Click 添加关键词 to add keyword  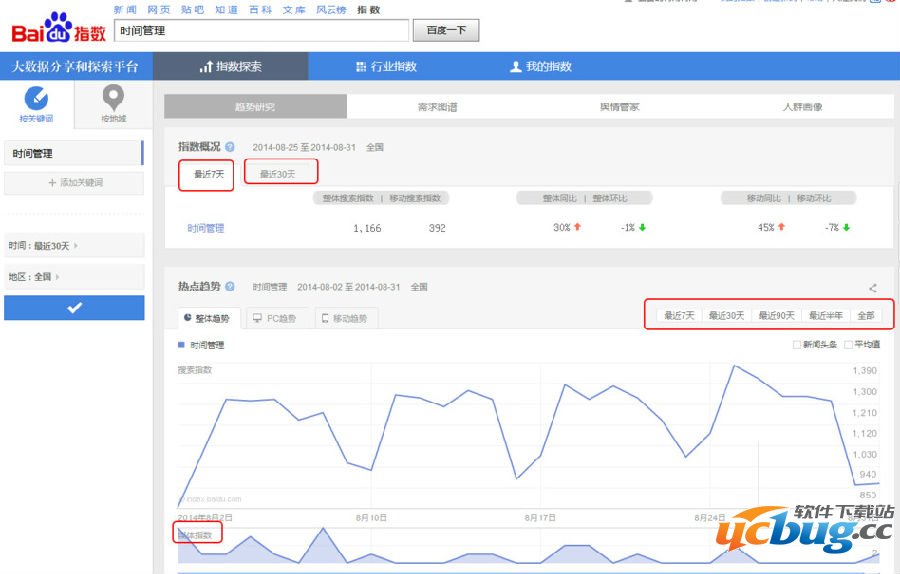(x=74, y=183)
